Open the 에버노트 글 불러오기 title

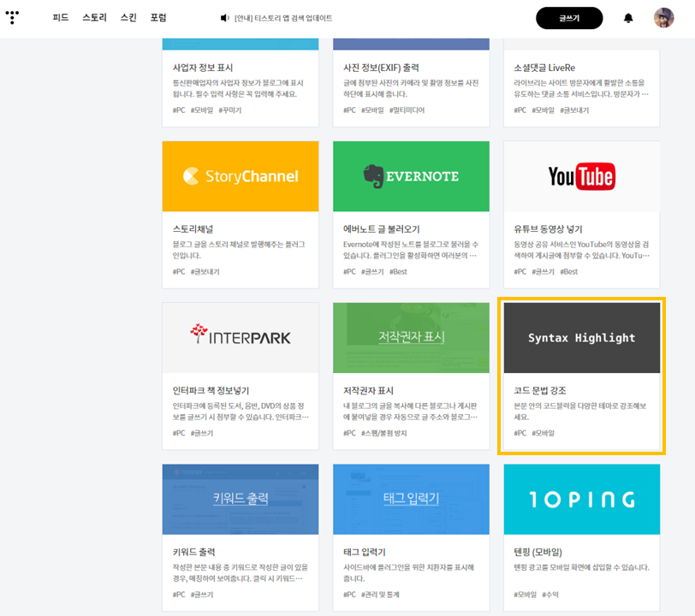pyautogui.click(x=381, y=229)
